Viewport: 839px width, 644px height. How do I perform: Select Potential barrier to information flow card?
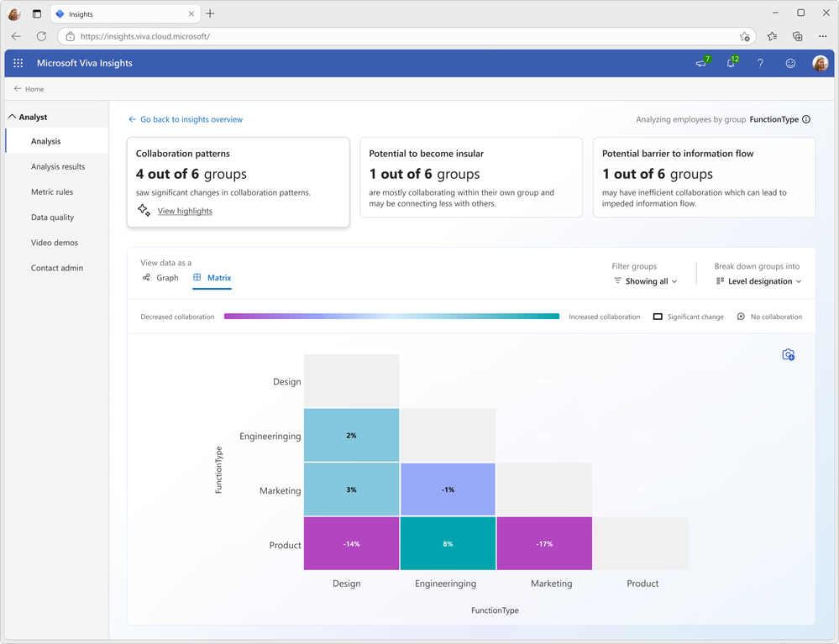704,177
